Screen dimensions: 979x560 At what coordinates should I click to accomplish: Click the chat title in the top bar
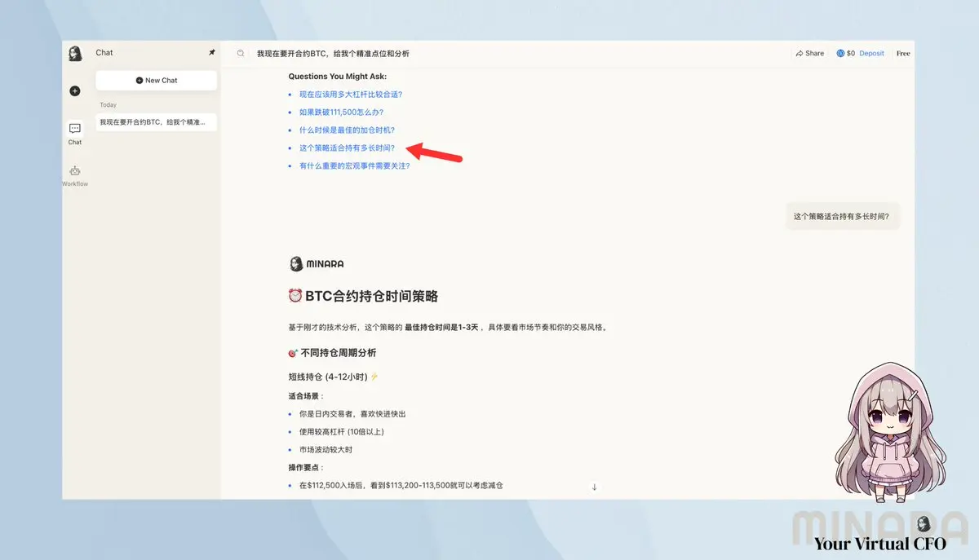pos(333,54)
